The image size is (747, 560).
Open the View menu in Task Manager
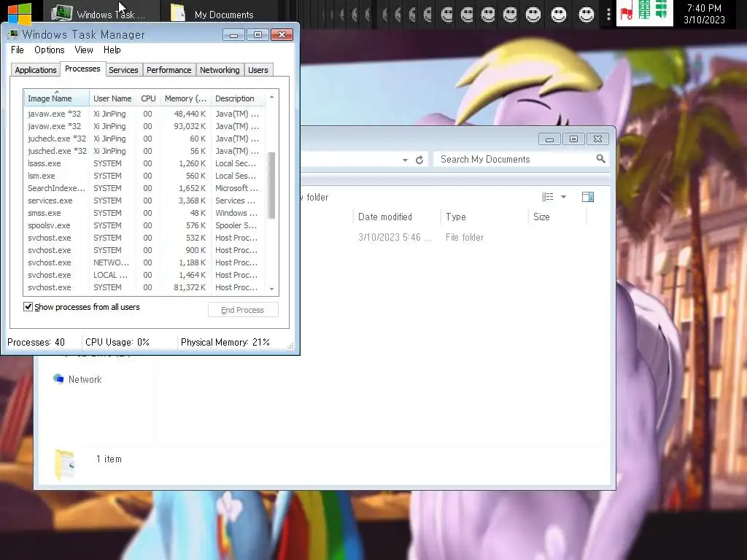coord(83,50)
